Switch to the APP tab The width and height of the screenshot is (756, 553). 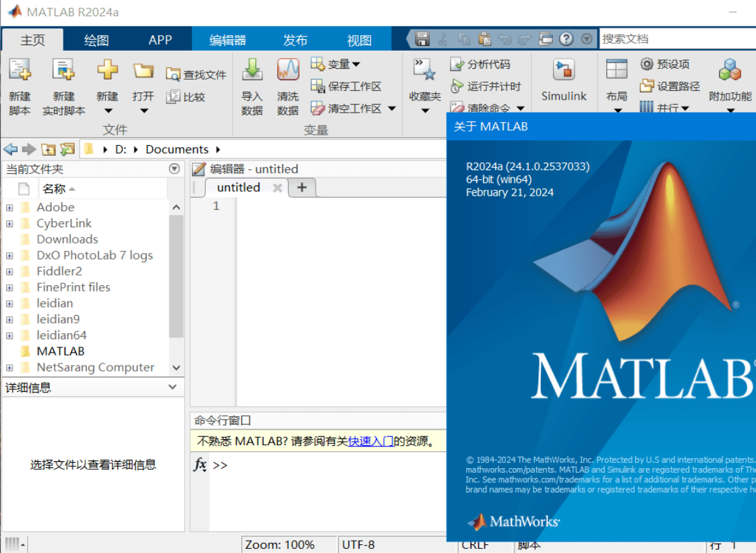click(x=160, y=40)
